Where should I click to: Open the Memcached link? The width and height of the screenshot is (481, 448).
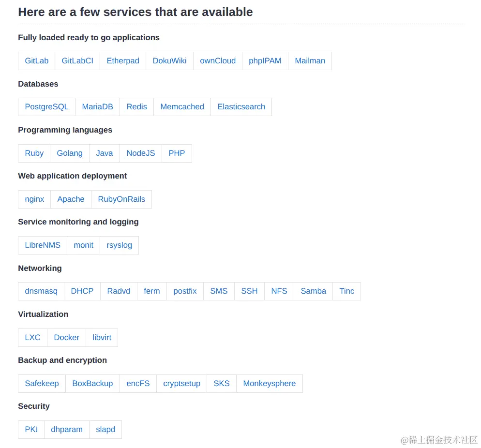click(x=182, y=107)
